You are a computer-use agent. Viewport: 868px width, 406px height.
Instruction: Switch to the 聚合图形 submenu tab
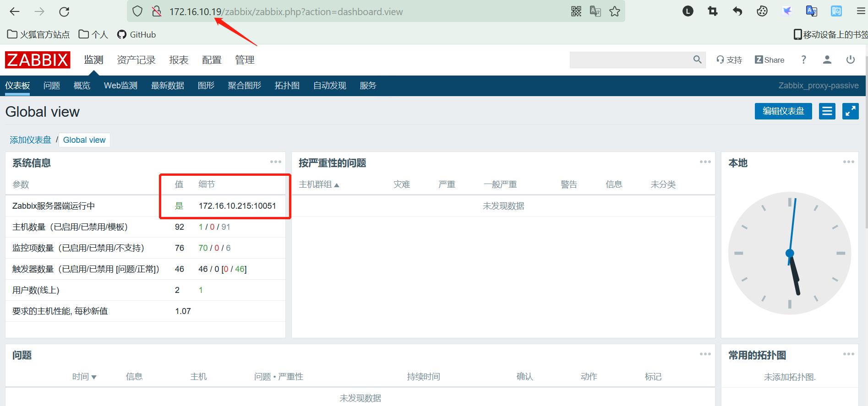click(x=245, y=86)
